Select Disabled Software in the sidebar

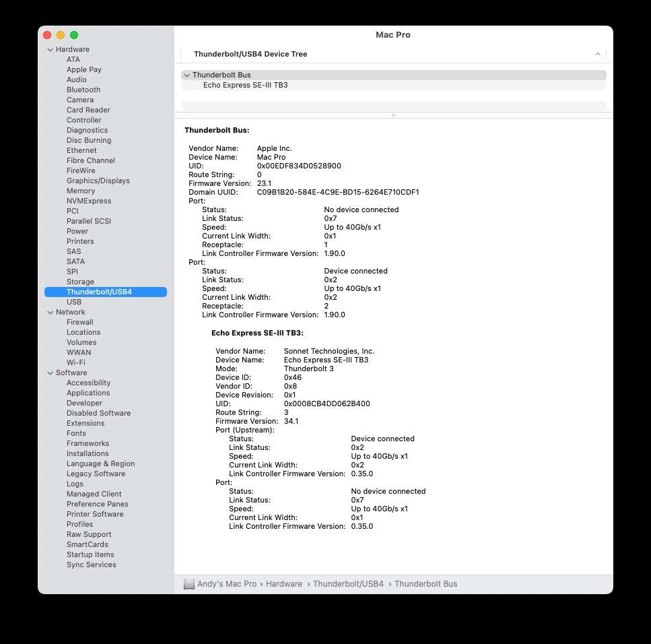tap(98, 413)
